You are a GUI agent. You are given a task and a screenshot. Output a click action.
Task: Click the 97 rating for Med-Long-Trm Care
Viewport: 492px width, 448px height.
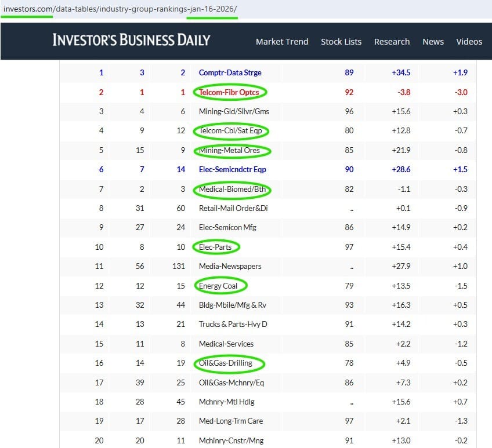349,421
